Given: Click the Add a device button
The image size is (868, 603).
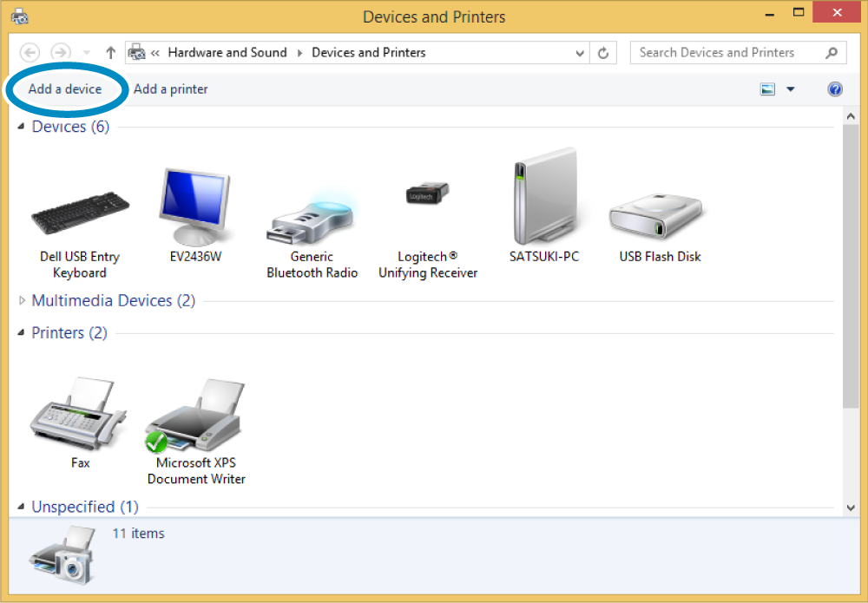Looking at the screenshot, I should click(x=65, y=89).
